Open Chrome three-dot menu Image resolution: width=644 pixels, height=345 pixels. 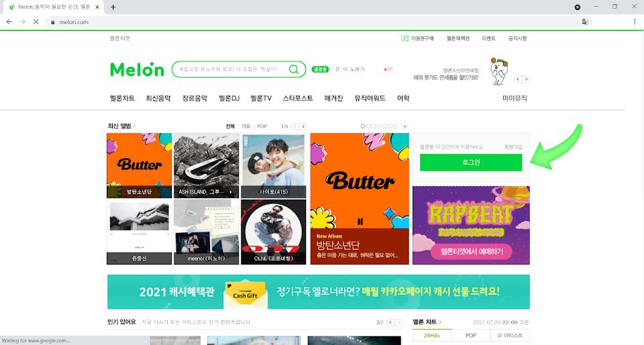[x=635, y=21]
